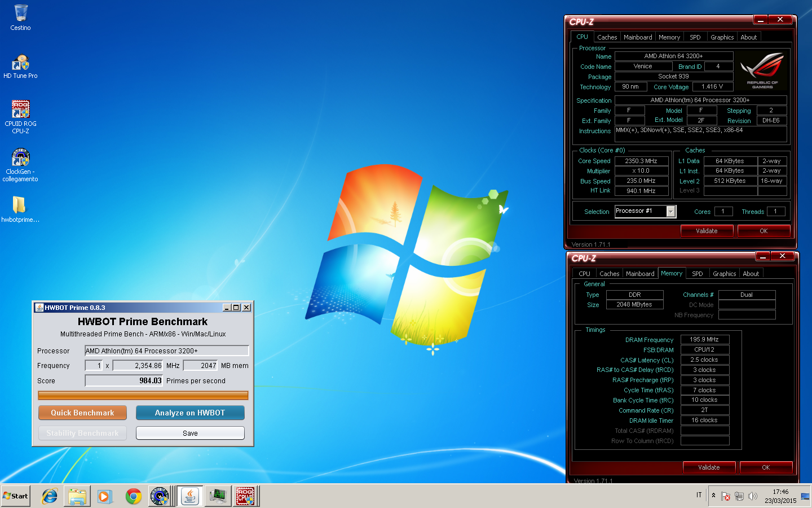Click the network tray icon
The image size is (812, 508).
click(739, 497)
